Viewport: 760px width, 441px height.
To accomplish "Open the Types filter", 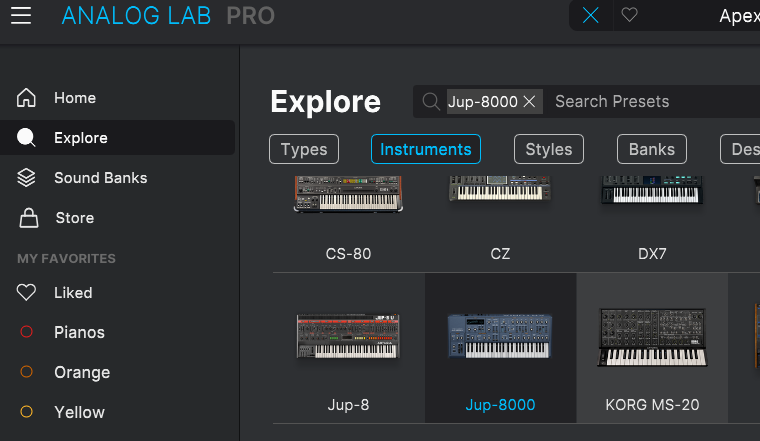I will coord(304,149).
